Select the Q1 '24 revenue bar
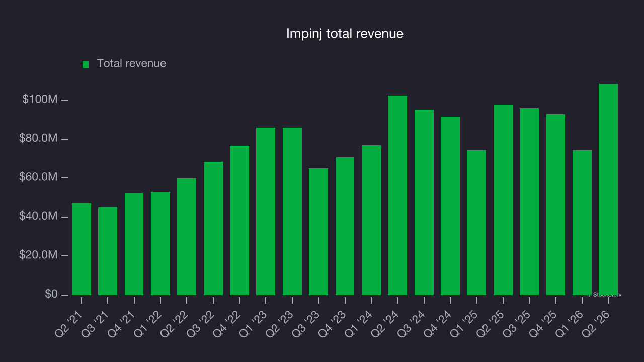This screenshot has height=362, width=644. 371,220
